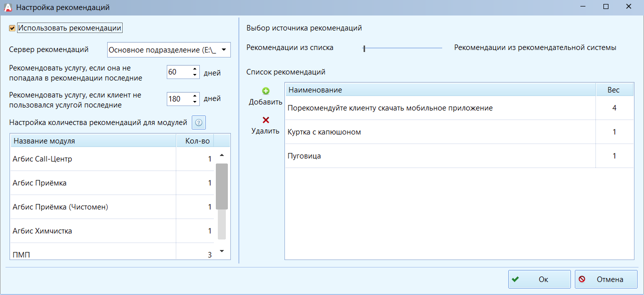Click count cell 3 for 'ПМП'
Image resolution: width=644 pixels, height=295 pixels.
tap(195, 251)
